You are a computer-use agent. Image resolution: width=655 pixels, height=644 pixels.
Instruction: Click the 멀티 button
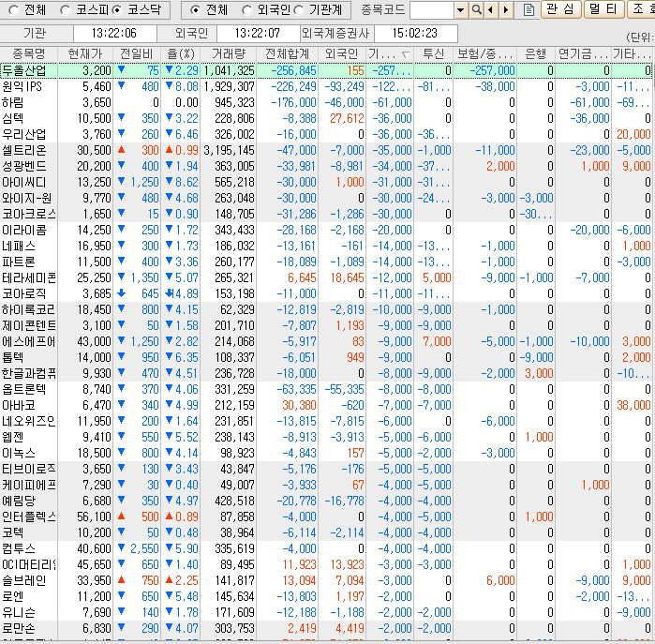click(x=603, y=9)
